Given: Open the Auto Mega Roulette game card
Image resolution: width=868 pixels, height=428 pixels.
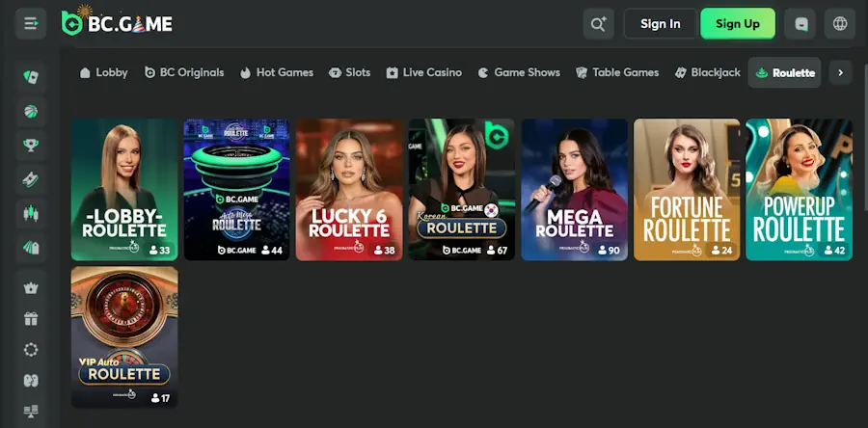Looking at the screenshot, I should (237, 190).
